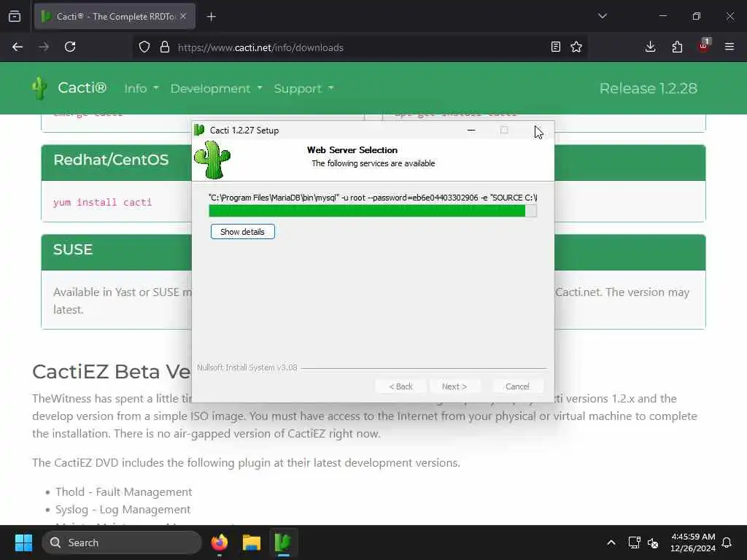Click the red uBlock extension icon
The image size is (747, 560).
click(x=704, y=46)
